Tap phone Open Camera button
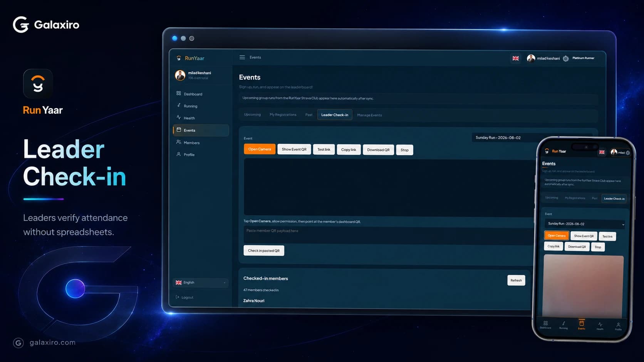Screen dimensions: 644x362 (557, 235)
